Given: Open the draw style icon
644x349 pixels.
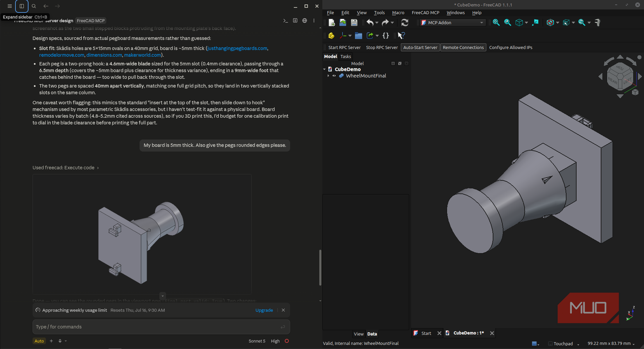Looking at the screenshot, I should tap(550, 23).
